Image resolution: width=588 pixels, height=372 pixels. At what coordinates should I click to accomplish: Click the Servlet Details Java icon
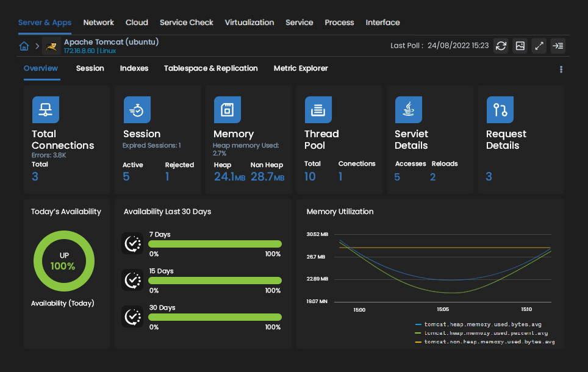tap(409, 110)
